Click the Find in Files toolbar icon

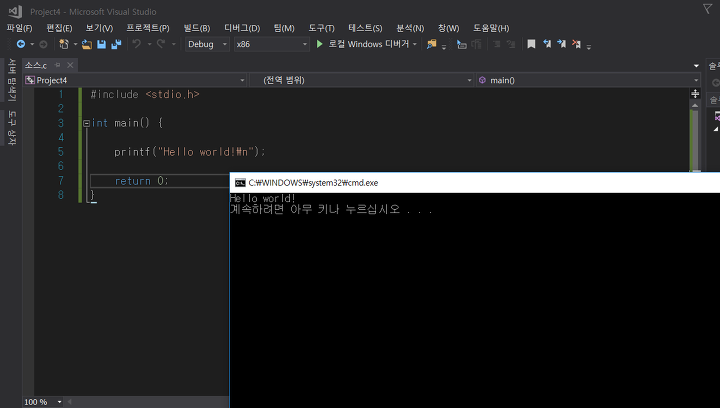click(x=431, y=44)
